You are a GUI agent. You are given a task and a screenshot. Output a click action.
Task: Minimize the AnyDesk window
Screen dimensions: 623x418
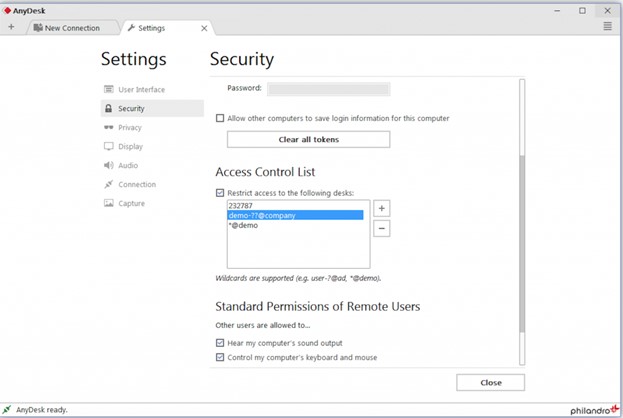tap(557, 11)
